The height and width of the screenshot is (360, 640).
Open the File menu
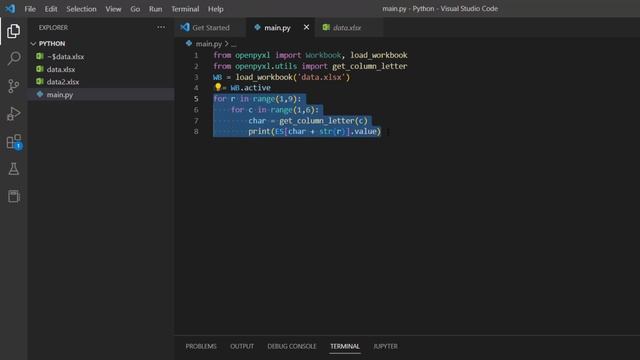(x=30, y=9)
